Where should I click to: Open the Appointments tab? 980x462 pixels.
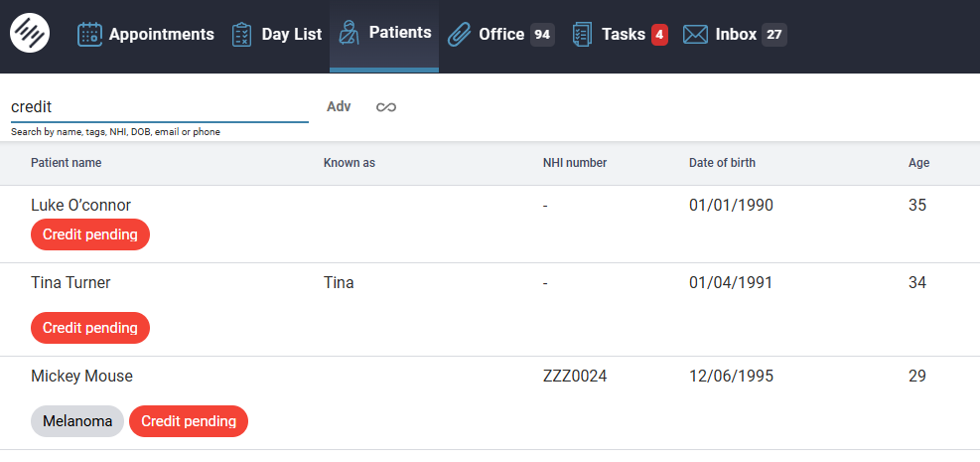pyautogui.click(x=161, y=34)
